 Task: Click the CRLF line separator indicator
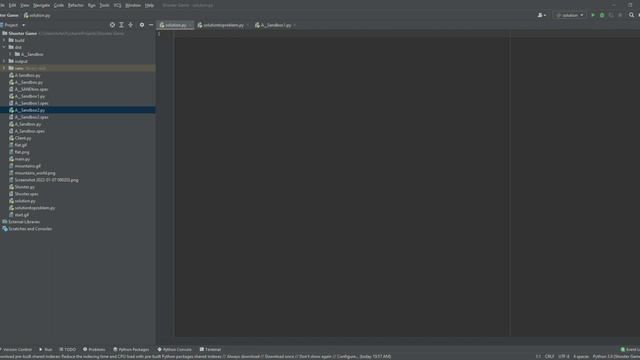tap(549, 357)
